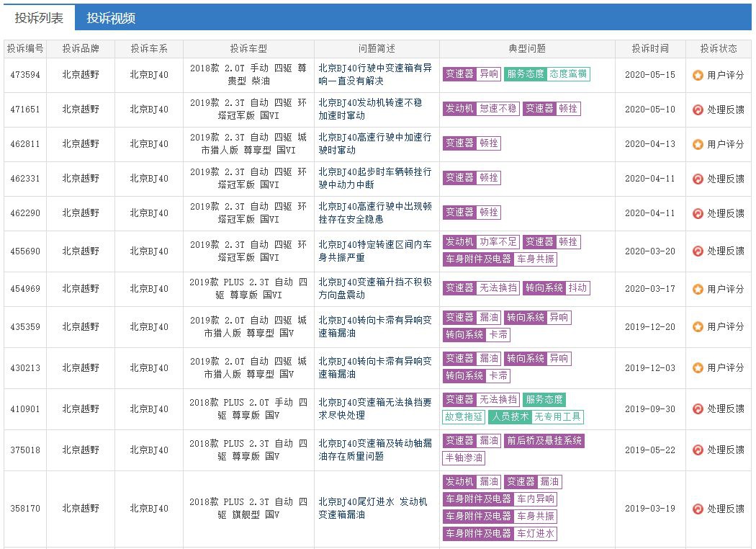
Task: Click the orange star icon for complaint 462811
Action: click(x=698, y=144)
